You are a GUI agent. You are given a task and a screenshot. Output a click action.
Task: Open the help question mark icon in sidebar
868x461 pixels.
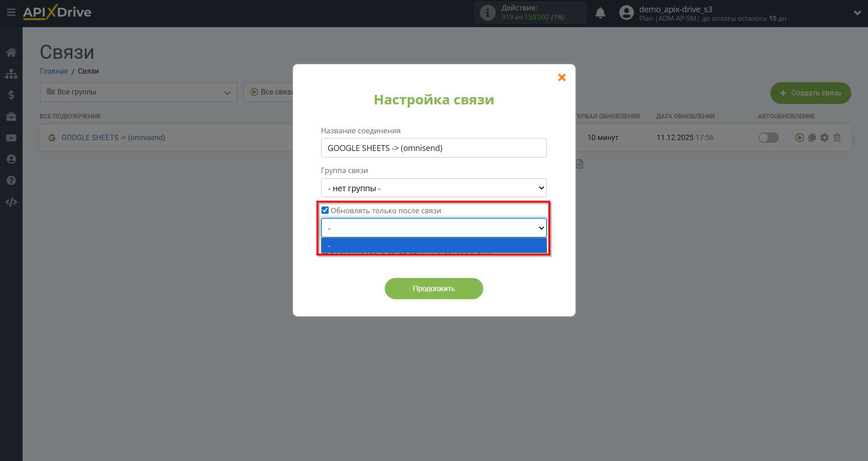coord(11,180)
